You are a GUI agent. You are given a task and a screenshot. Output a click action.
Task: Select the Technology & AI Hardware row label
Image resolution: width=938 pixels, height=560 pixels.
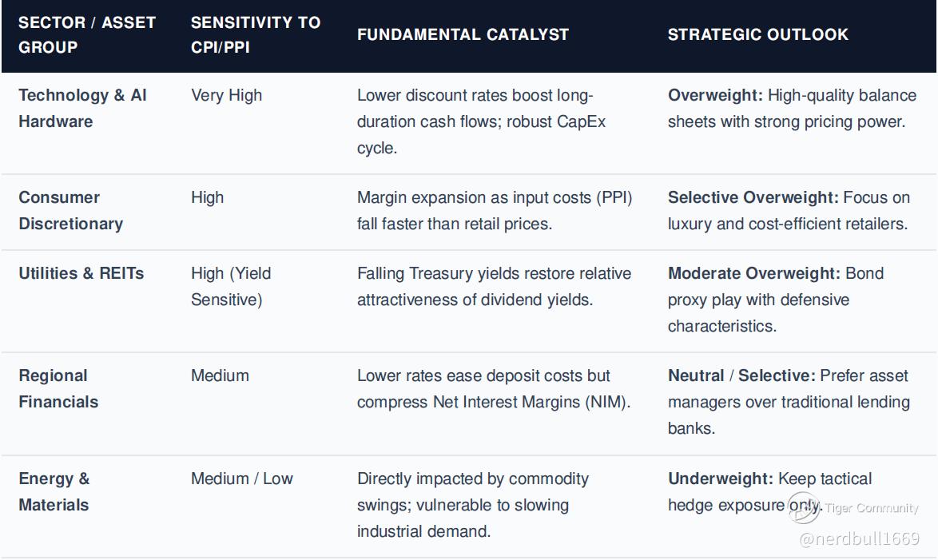pos(82,109)
